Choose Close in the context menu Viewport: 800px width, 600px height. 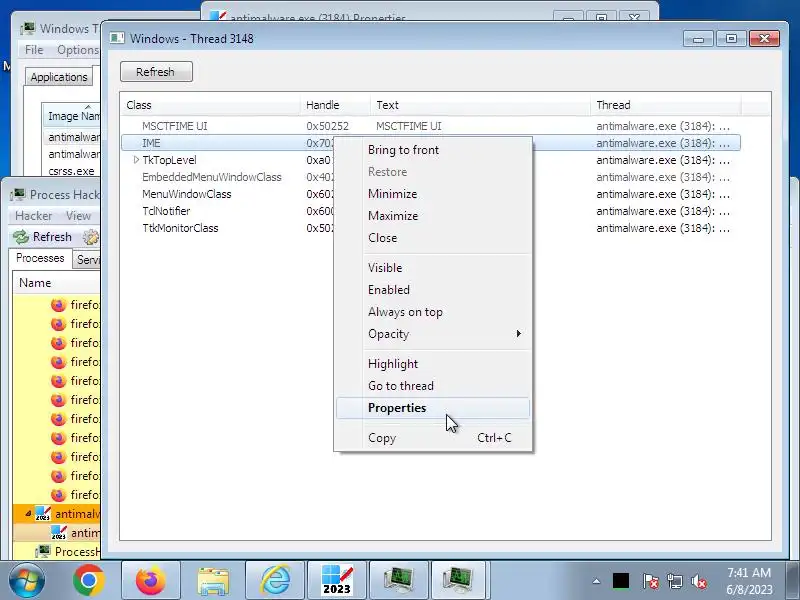[x=433, y=238]
